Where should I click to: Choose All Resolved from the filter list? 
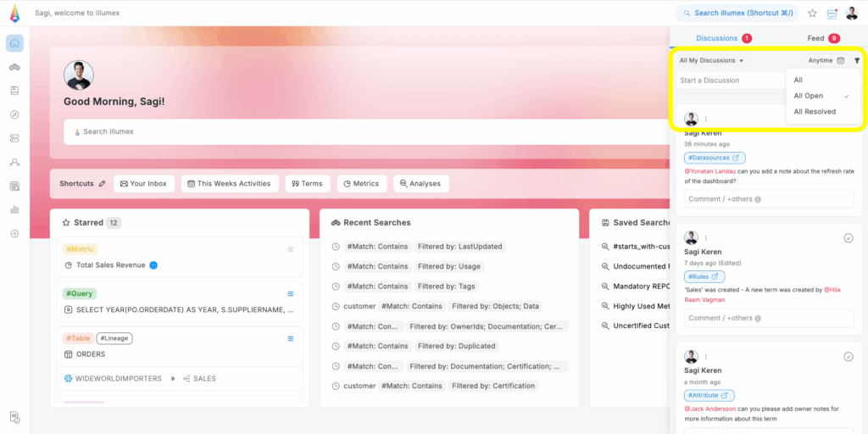point(815,112)
